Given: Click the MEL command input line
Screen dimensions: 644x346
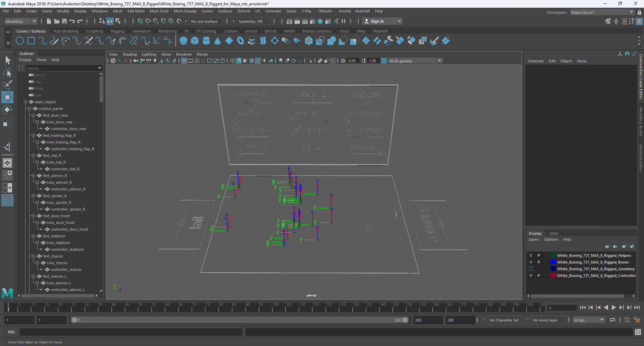Looking at the screenshot, I should [x=131, y=332].
